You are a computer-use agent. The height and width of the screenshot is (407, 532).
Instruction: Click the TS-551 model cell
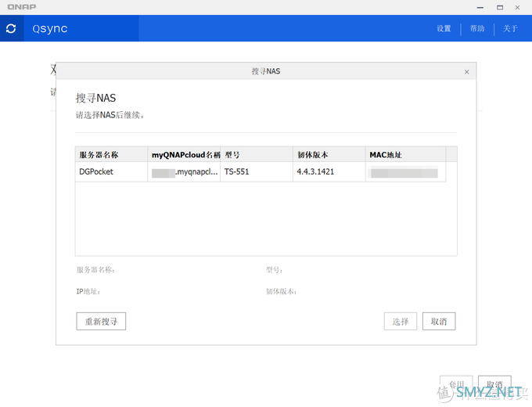point(257,171)
